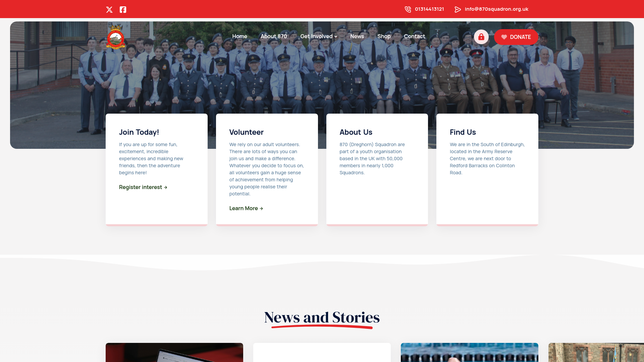
Task: Select the About Us card heading
Action: tap(356, 132)
